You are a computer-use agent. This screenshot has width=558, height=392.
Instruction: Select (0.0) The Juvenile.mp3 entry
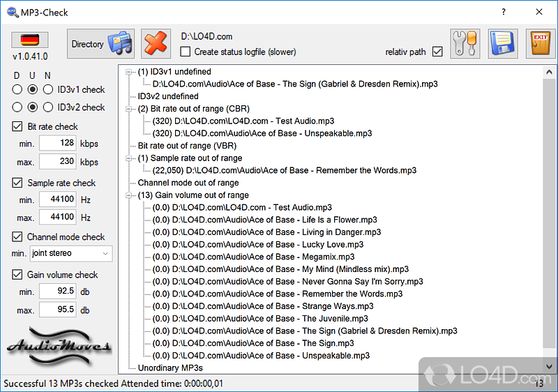[260, 319]
